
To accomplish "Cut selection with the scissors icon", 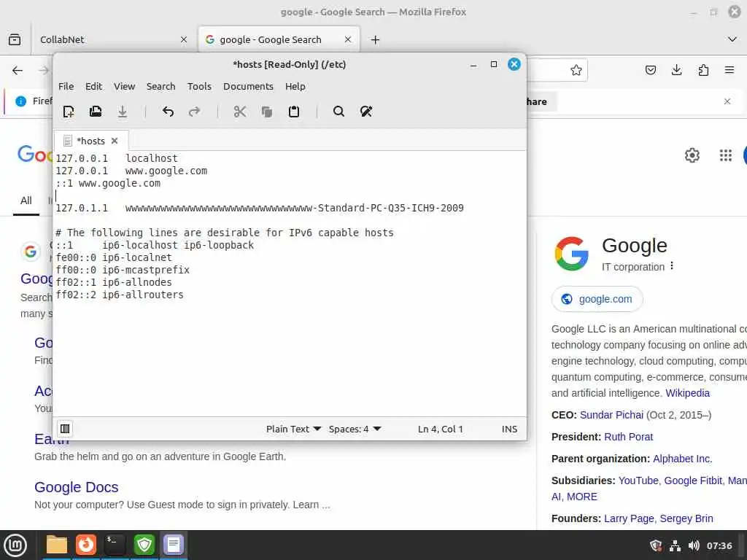I will tap(239, 112).
